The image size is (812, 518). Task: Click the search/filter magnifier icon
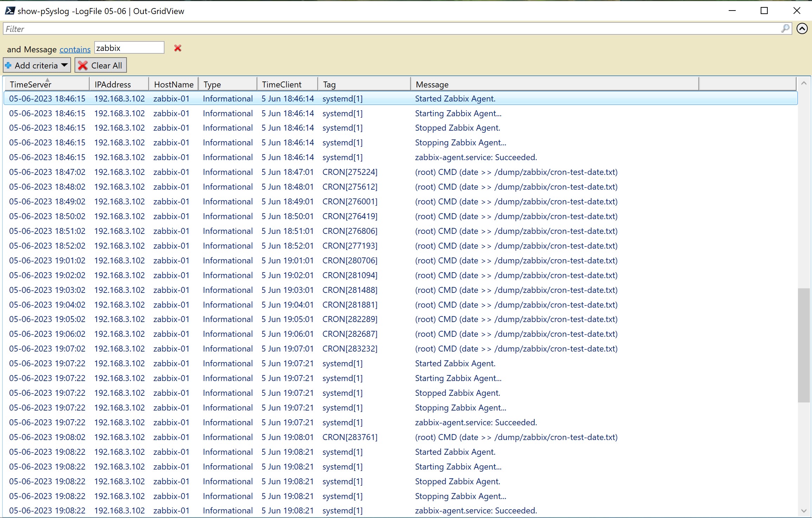(x=784, y=28)
